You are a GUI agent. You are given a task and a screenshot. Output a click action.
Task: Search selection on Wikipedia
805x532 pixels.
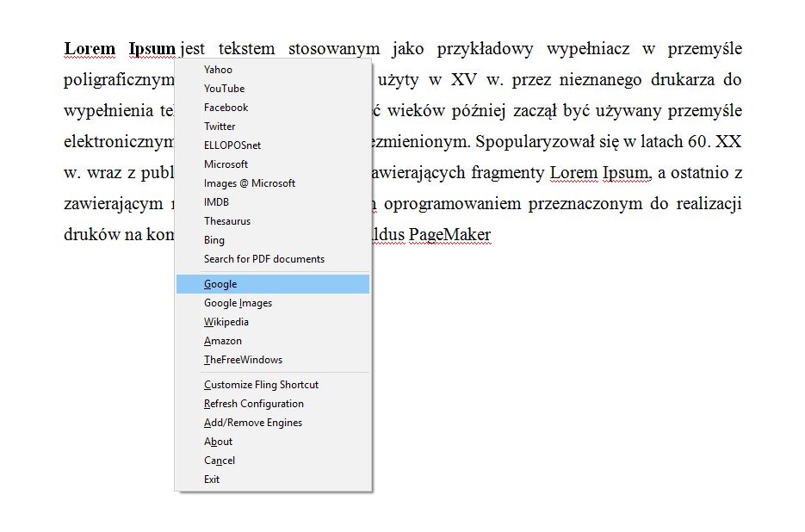click(x=273, y=322)
